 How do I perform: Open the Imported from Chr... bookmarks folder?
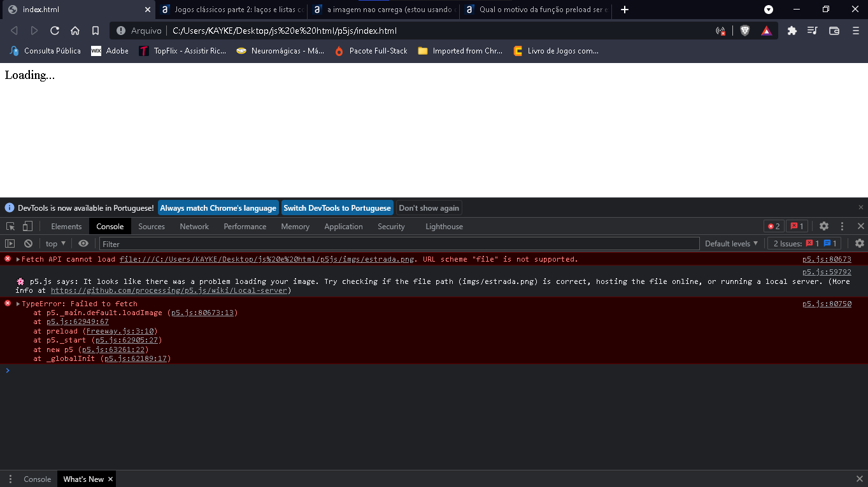(460, 51)
